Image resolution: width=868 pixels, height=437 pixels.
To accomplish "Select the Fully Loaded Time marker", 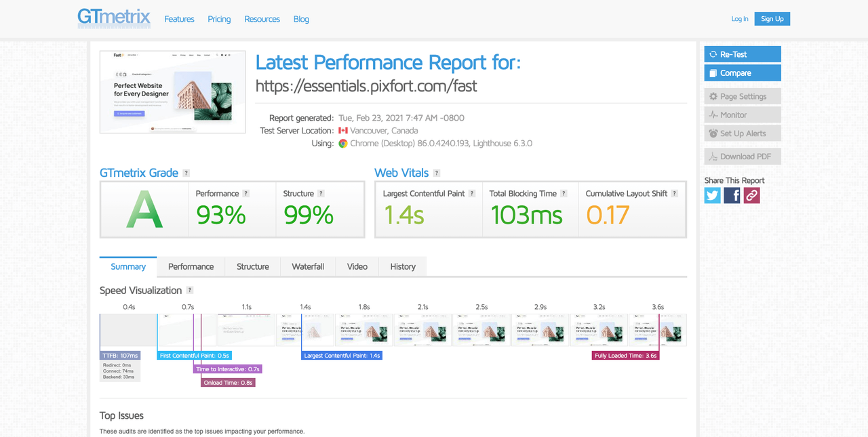I will click(x=625, y=356).
